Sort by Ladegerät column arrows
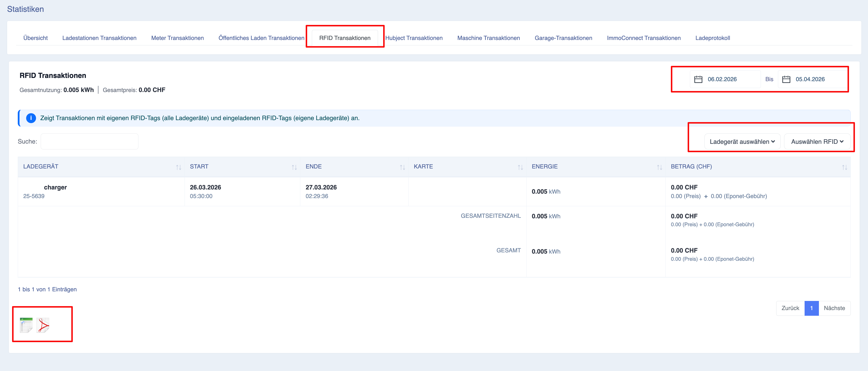 [179, 167]
